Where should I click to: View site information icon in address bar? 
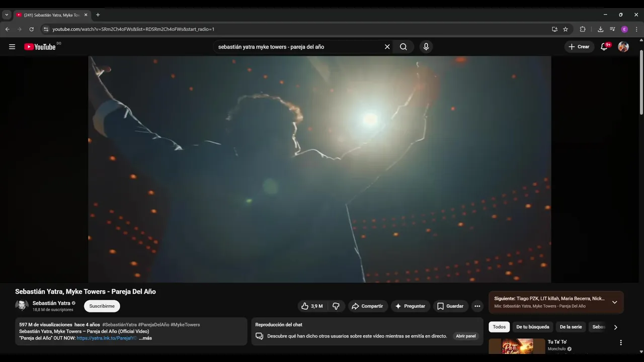(46, 29)
